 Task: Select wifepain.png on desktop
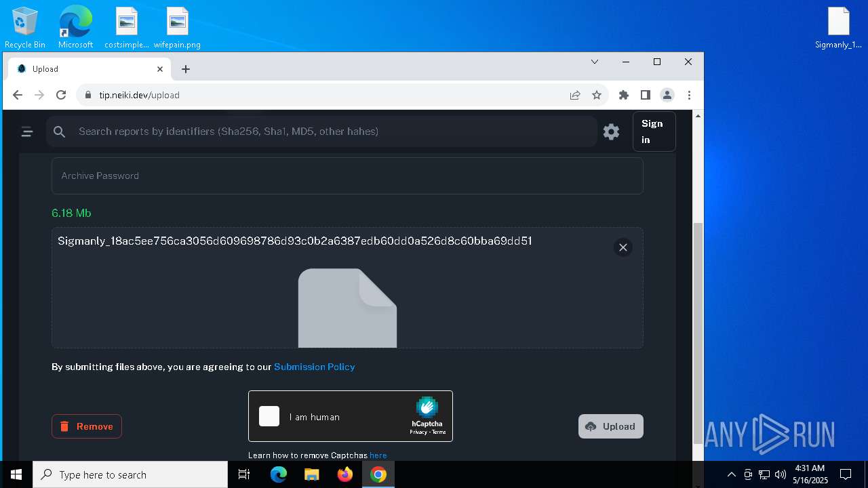[x=177, y=28]
